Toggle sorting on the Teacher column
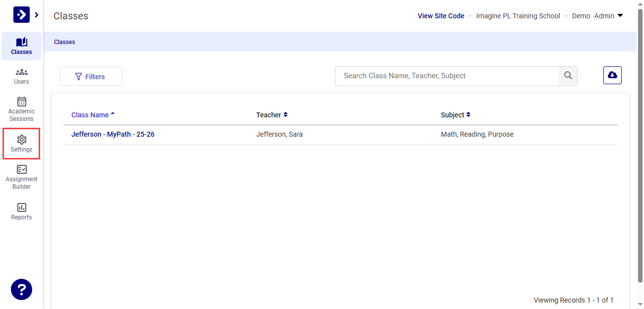This screenshot has height=309, width=644. tap(286, 114)
